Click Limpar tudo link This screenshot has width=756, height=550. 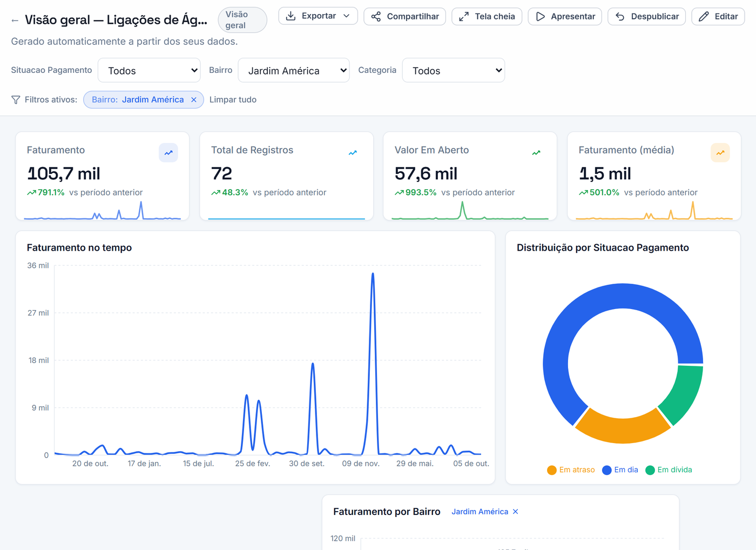[233, 100]
